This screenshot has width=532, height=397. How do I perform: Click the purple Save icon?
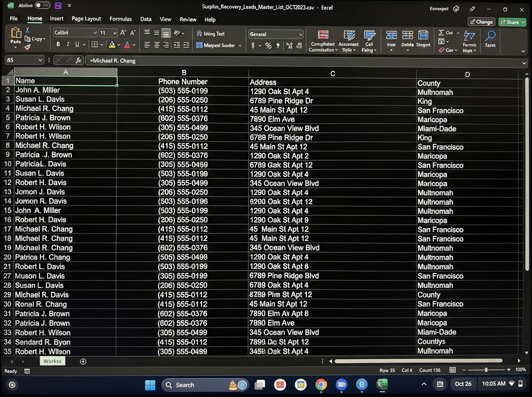pos(58,6)
